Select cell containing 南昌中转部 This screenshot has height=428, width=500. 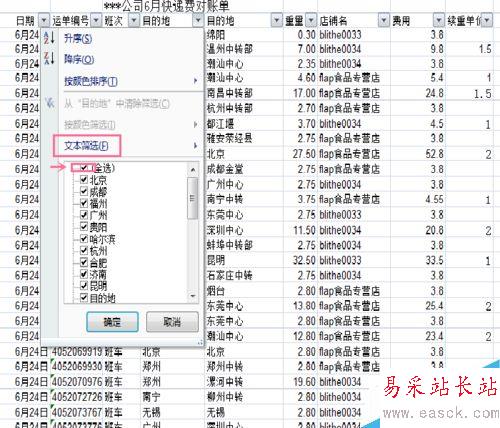(244, 93)
